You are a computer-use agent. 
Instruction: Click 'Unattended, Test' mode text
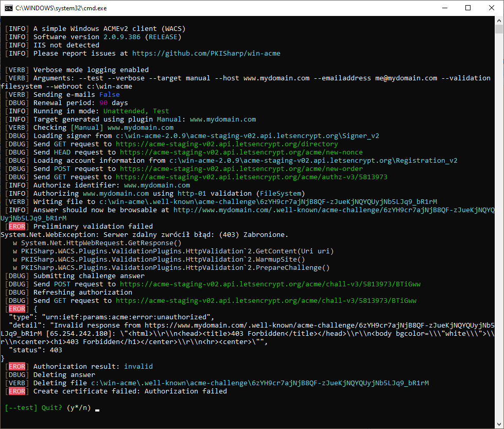coord(136,111)
